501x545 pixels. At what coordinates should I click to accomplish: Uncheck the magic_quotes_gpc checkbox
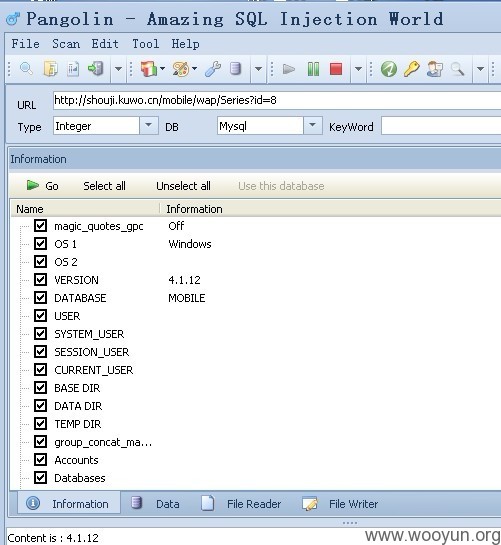(40, 226)
